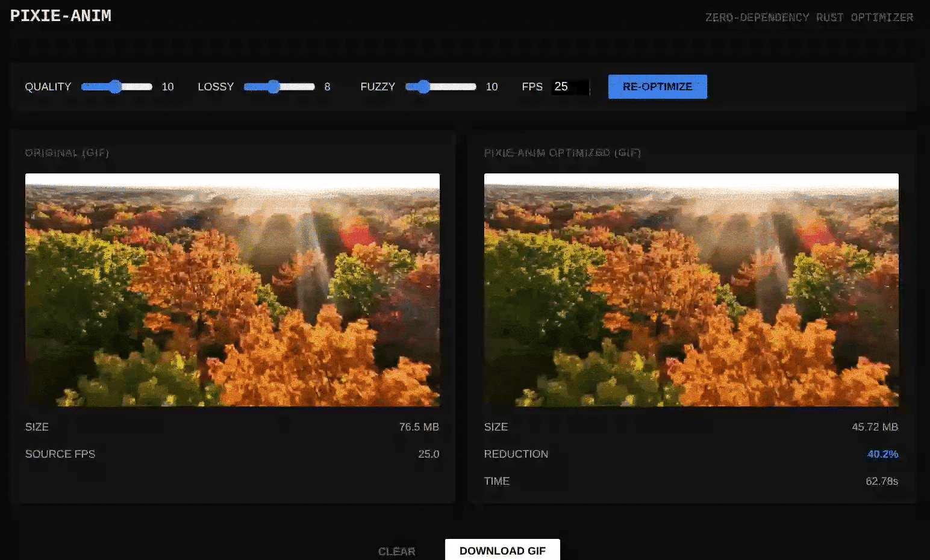930x560 pixels.
Task: Click the optimized GIF preview image
Action: point(691,290)
